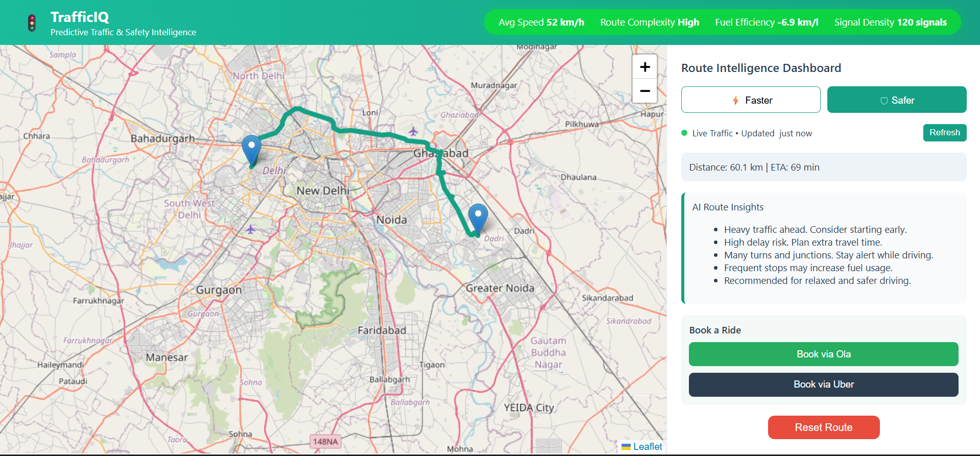Click the Live Traffic updated status text

click(x=752, y=133)
